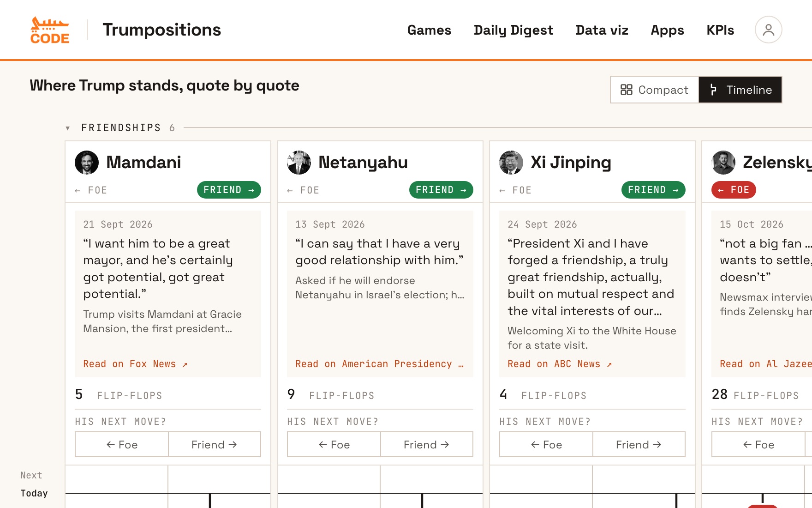
Task: Vote Foe for Mamdani's next move
Action: click(x=122, y=444)
